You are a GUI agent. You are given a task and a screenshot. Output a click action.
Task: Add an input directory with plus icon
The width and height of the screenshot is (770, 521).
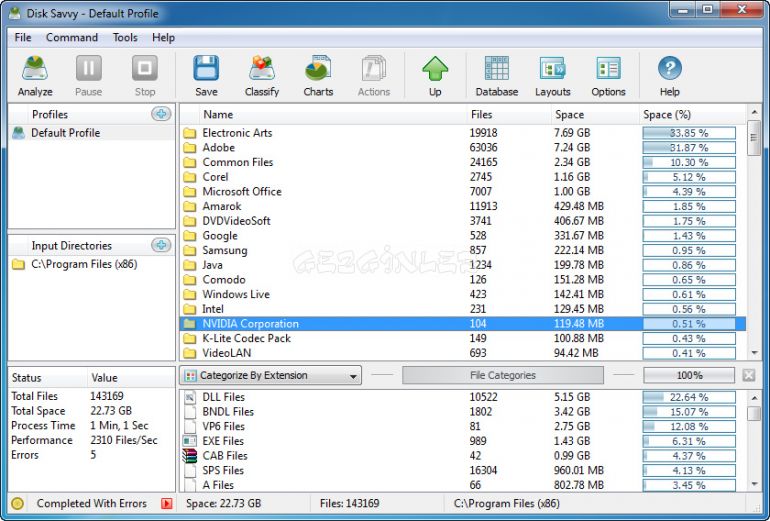tap(161, 245)
